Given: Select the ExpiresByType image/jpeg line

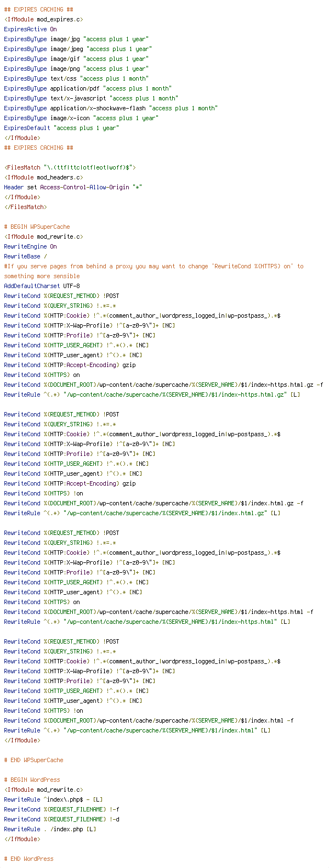Looking at the screenshot, I should (x=78, y=49).
